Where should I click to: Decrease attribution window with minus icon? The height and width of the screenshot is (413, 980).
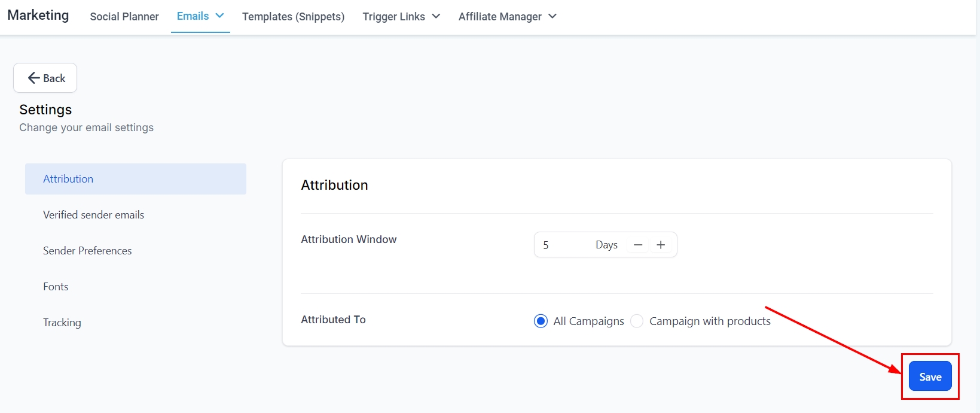[x=638, y=245]
